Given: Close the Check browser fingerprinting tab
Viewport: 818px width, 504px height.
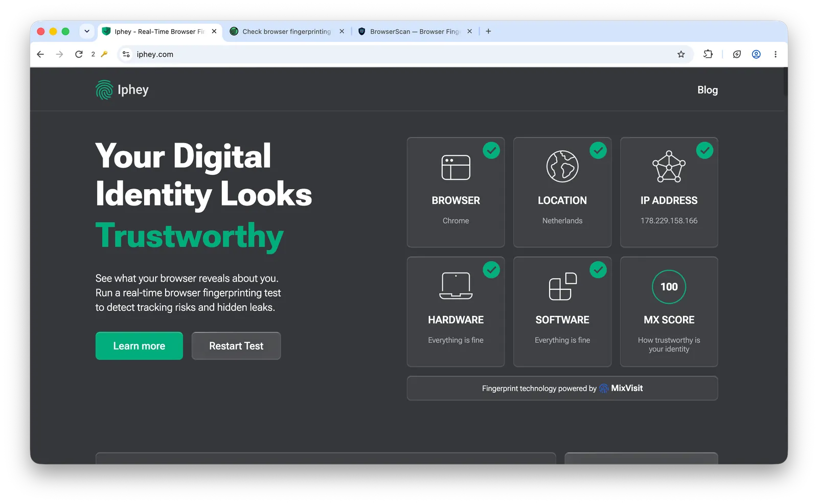Looking at the screenshot, I should coord(342,31).
